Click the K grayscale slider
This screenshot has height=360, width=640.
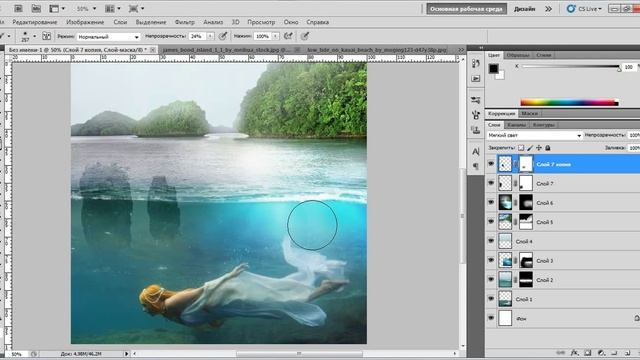(x=571, y=67)
